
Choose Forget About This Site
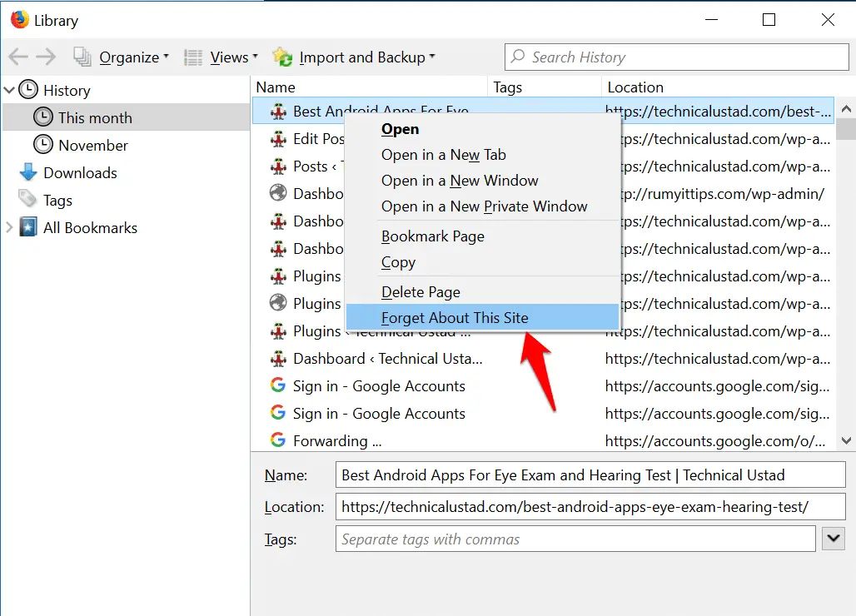[483, 317]
